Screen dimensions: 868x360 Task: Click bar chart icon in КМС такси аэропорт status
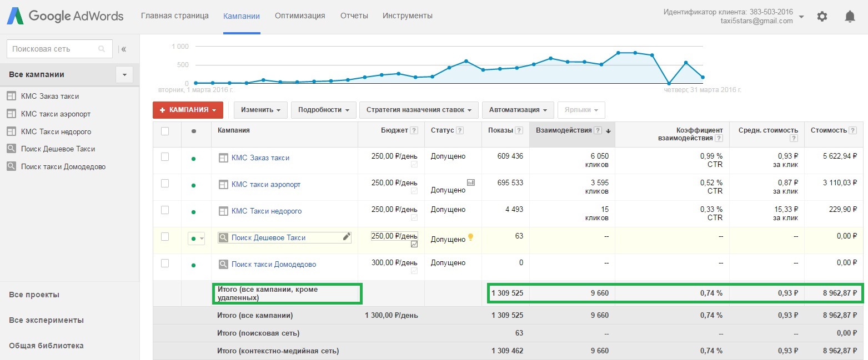[471, 182]
